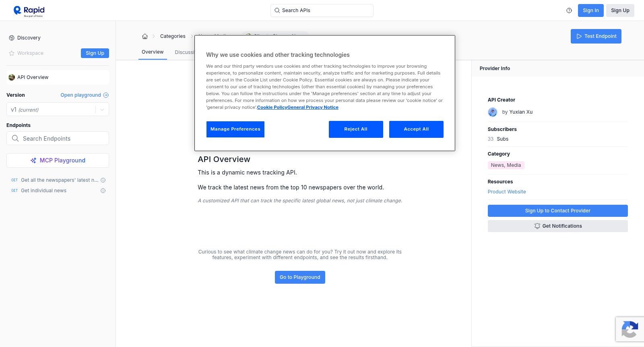The height and width of the screenshot is (347, 644).
Task: Click Reject All cookies
Action: 356,129
